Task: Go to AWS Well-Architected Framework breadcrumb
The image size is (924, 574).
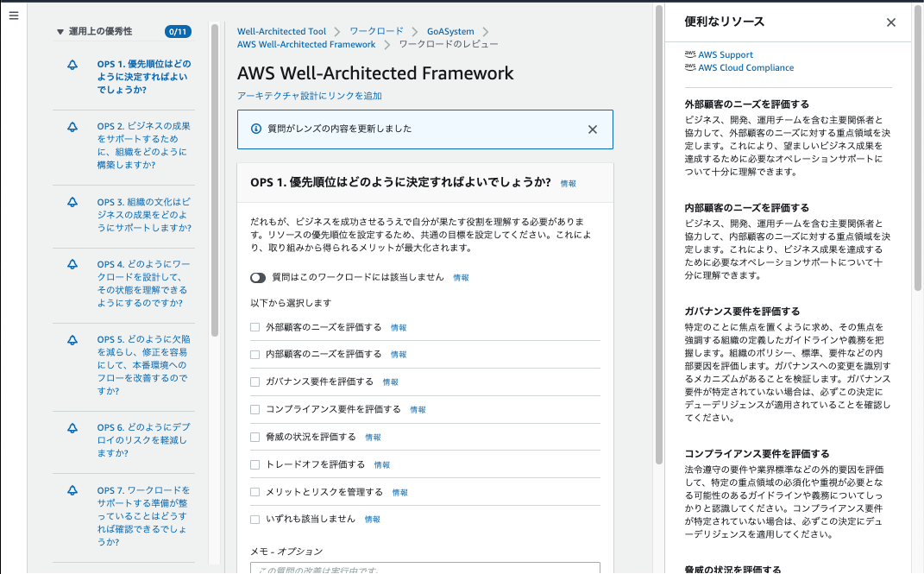Action: (305, 44)
